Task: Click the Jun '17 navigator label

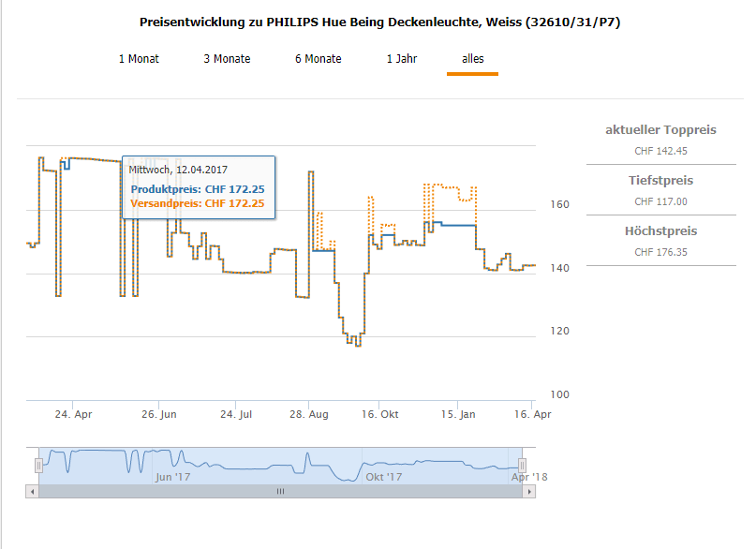Action: coord(172,477)
